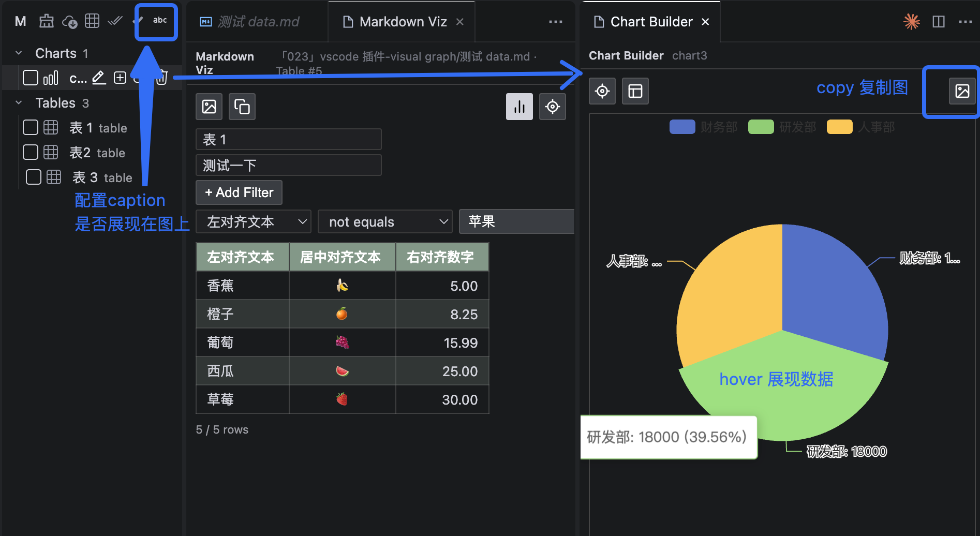Click the 财务部 blue legend swatch

pos(682,127)
